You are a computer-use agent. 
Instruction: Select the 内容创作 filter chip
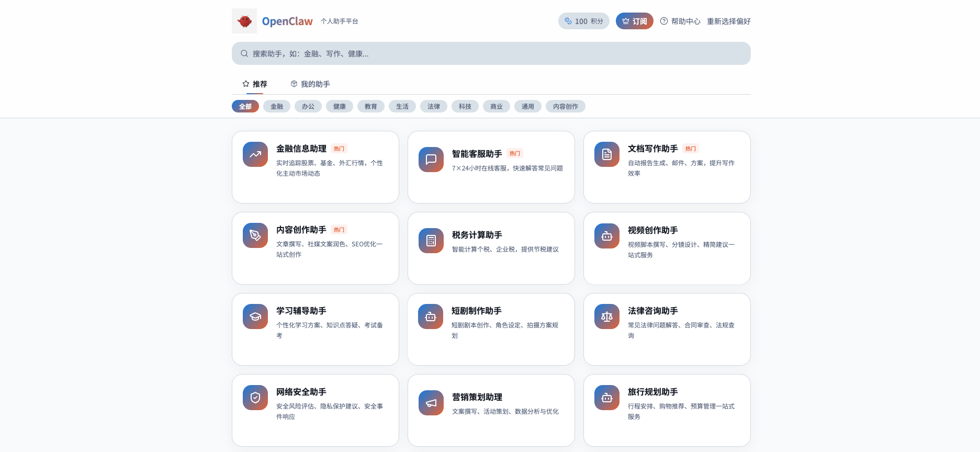[565, 107]
